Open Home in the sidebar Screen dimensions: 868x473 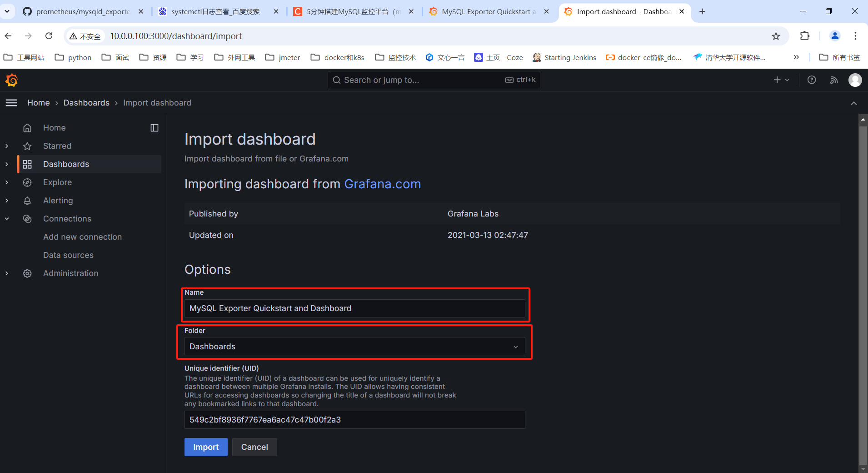point(55,128)
